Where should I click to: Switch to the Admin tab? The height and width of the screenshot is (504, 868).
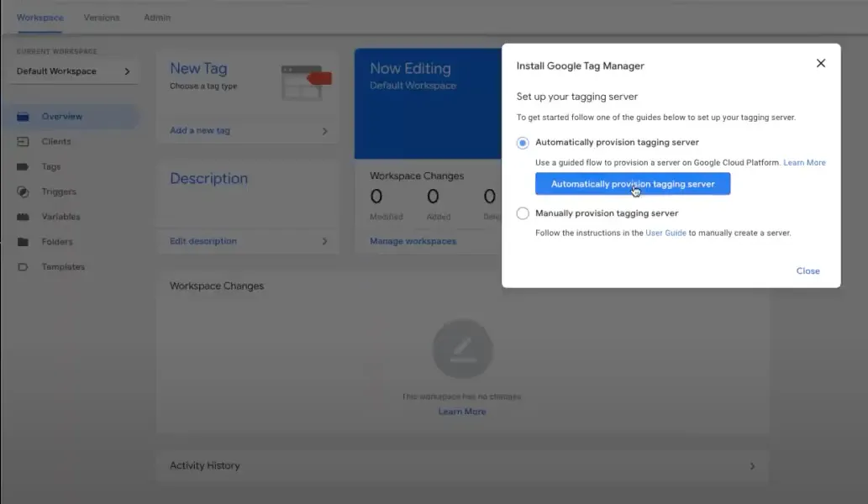(x=157, y=18)
